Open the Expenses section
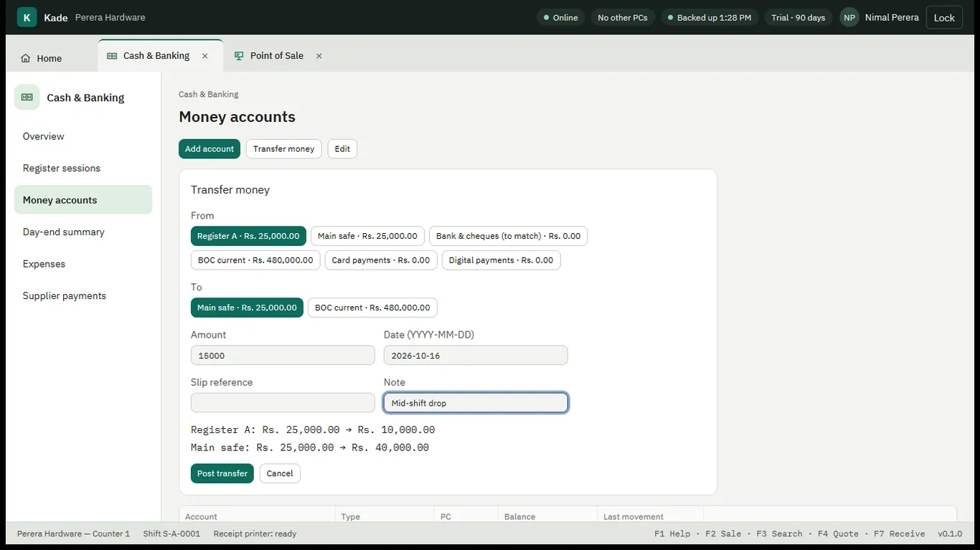This screenshot has width=980, height=550. (83, 264)
